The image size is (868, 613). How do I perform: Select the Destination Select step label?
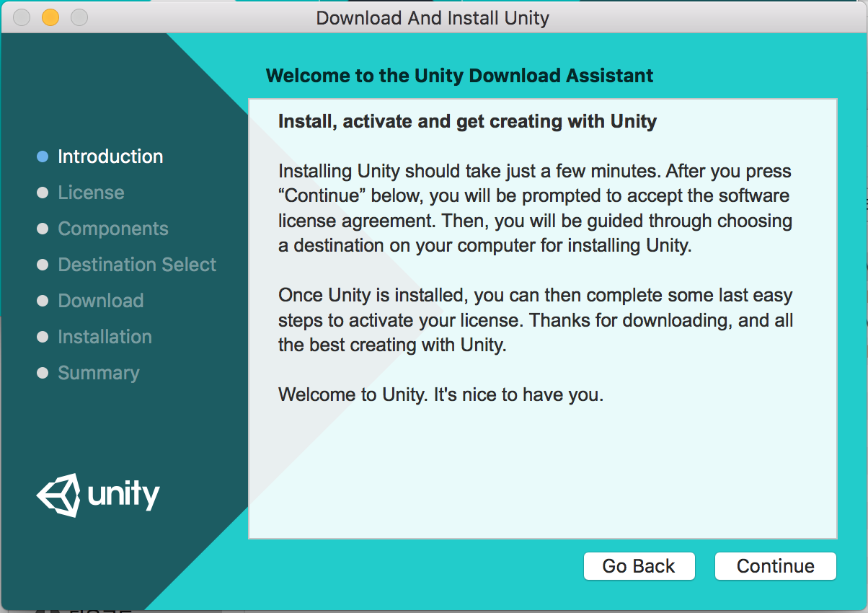(136, 264)
